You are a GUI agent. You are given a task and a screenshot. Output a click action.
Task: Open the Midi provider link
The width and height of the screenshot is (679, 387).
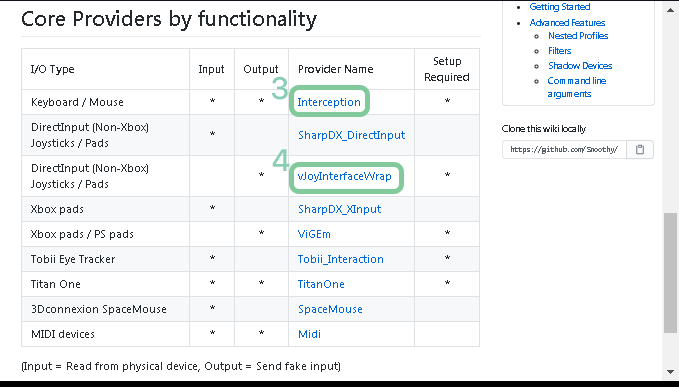pos(309,334)
